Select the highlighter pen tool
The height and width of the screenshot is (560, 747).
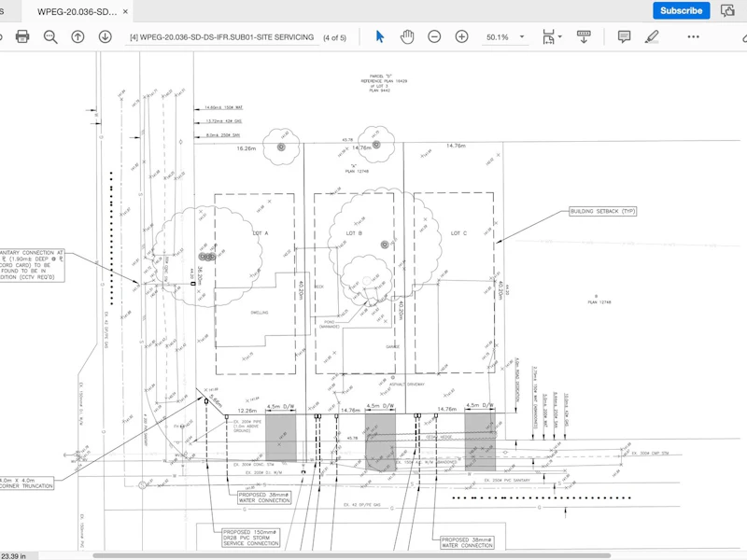pyautogui.click(x=652, y=36)
